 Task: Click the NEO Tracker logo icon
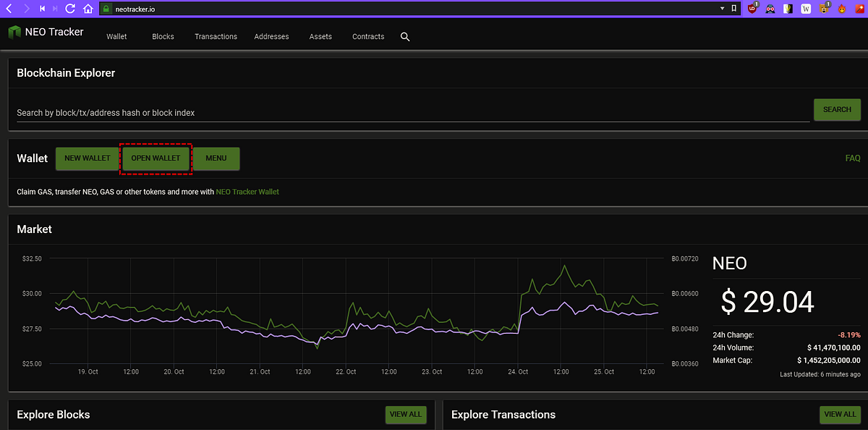(x=14, y=33)
